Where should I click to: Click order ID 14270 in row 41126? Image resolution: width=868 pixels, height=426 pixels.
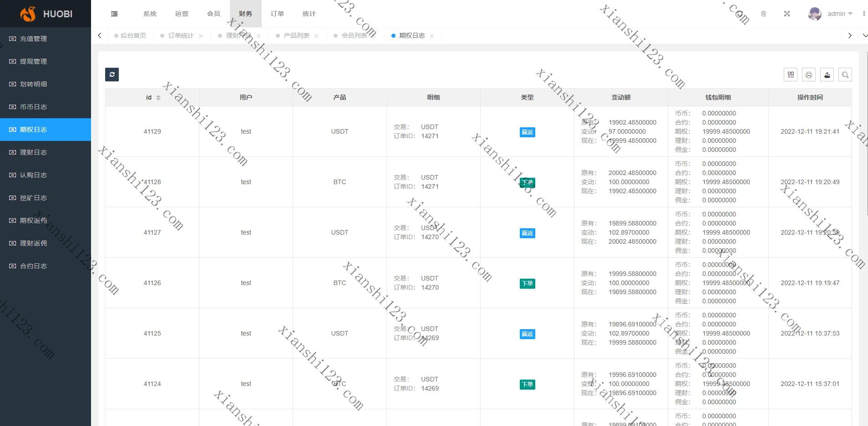click(430, 287)
